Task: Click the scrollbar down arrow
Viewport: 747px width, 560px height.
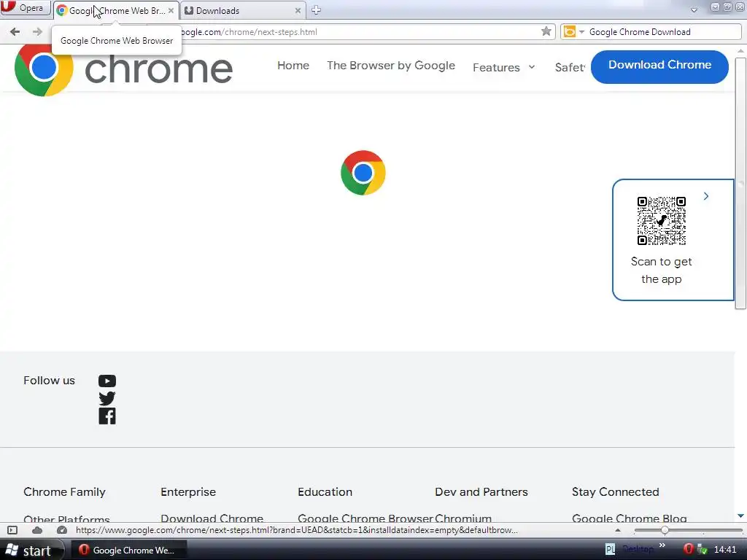Action: [x=740, y=516]
